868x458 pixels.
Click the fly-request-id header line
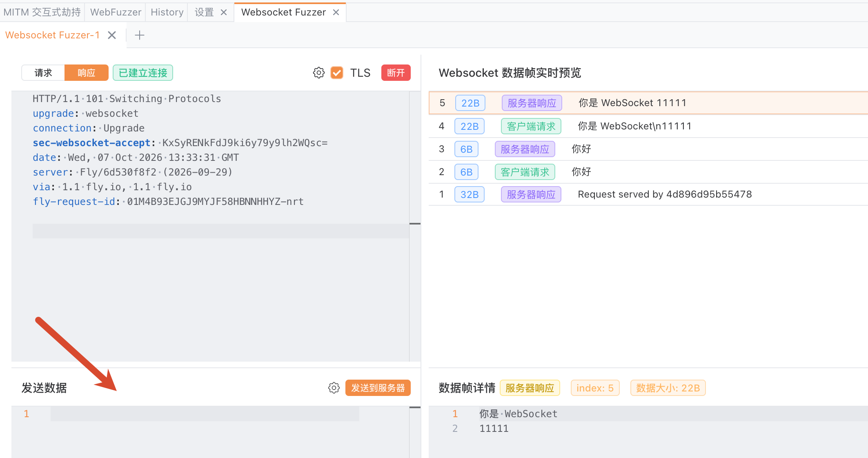[x=168, y=202]
